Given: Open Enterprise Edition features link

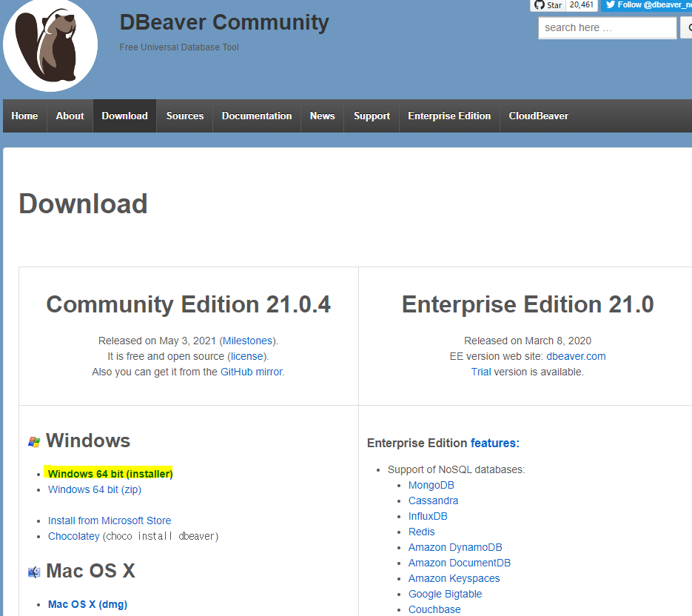Looking at the screenshot, I should (x=494, y=443).
